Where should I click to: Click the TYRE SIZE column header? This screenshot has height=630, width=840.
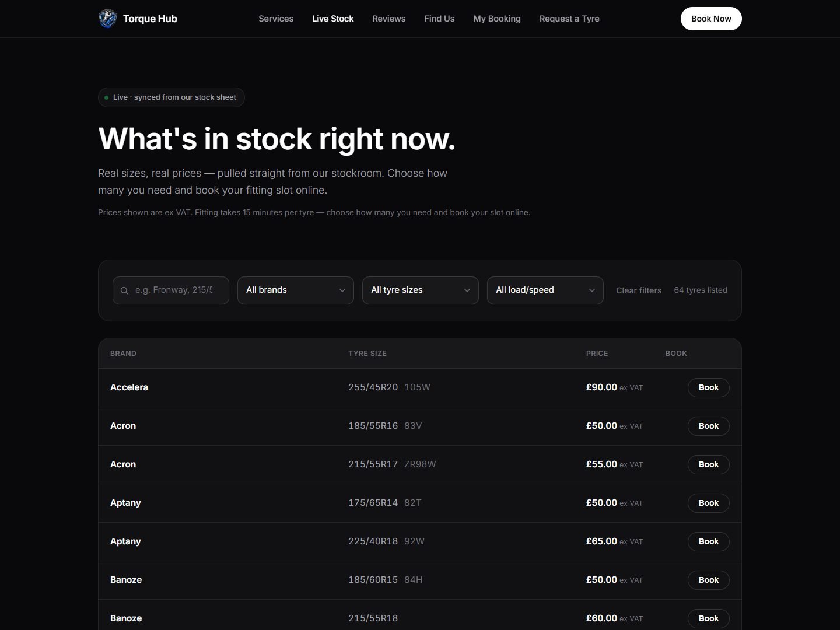pyautogui.click(x=367, y=353)
